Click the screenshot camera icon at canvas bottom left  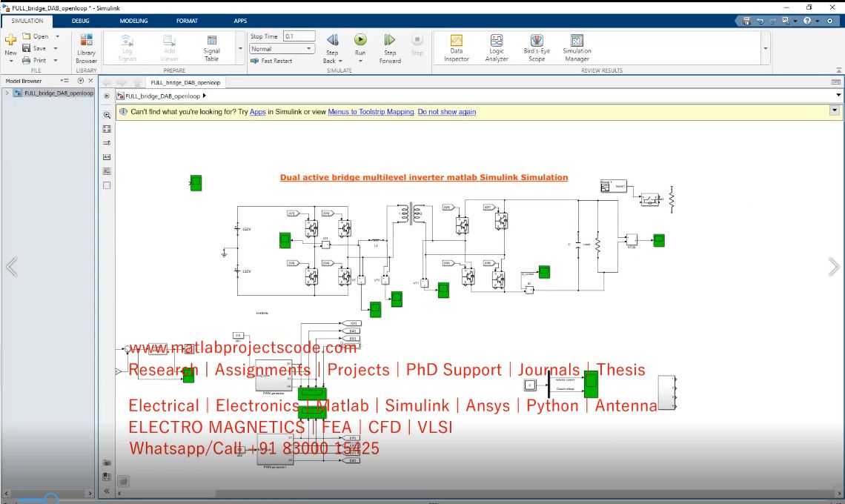pos(107,462)
